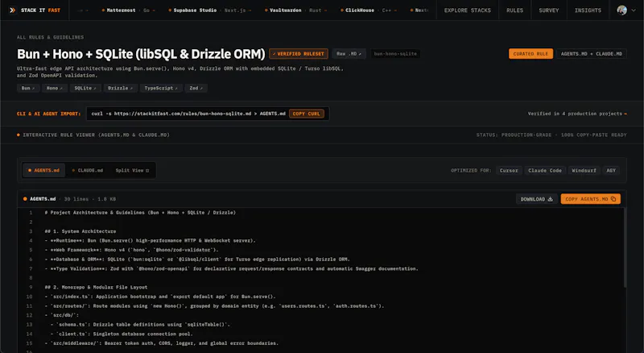The height and width of the screenshot is (353, 644).
Task: Click the AGENTS.MD + CLAUDE.MD badge
Action: pos(592,54)
